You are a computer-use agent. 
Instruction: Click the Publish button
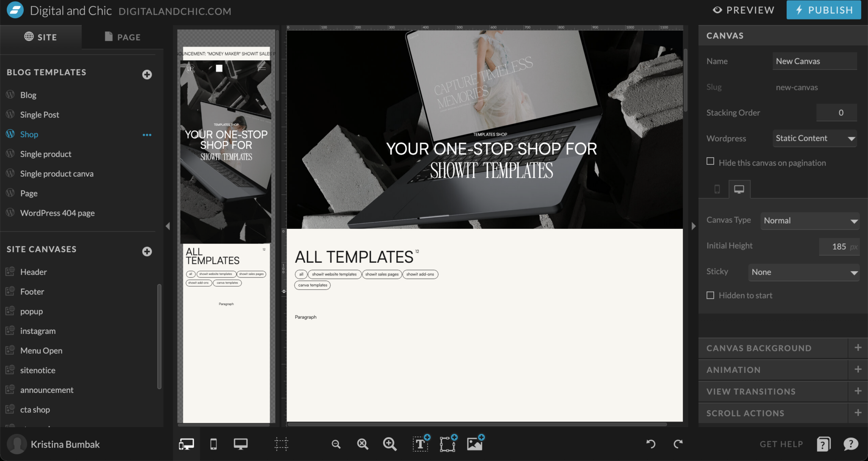(x=823, y=10)
